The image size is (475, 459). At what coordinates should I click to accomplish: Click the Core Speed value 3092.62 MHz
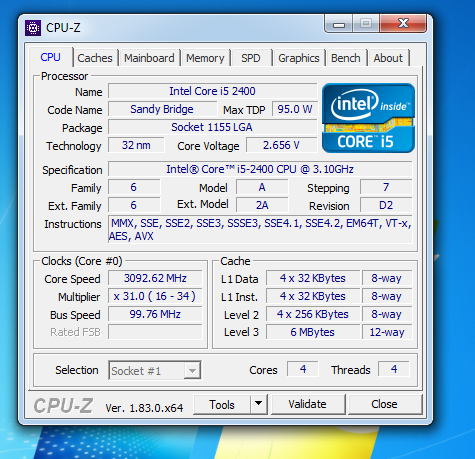(155, 278)
